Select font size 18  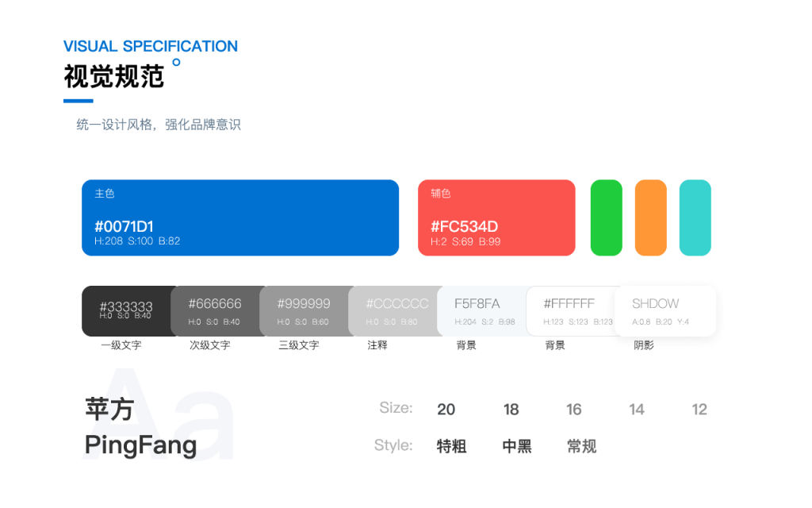click(x=511, y=410)
